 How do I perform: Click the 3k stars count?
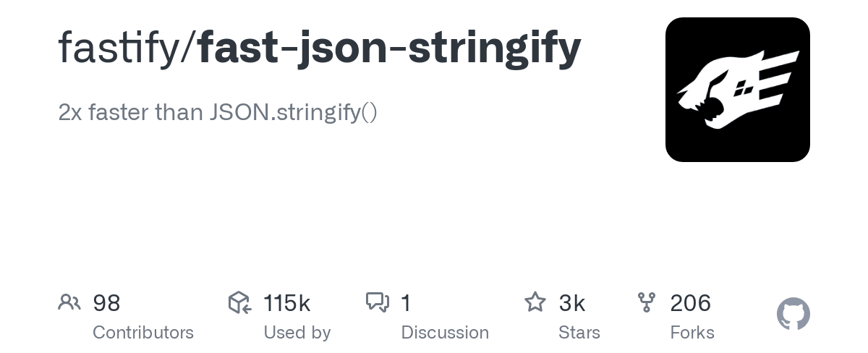point(571,303)
